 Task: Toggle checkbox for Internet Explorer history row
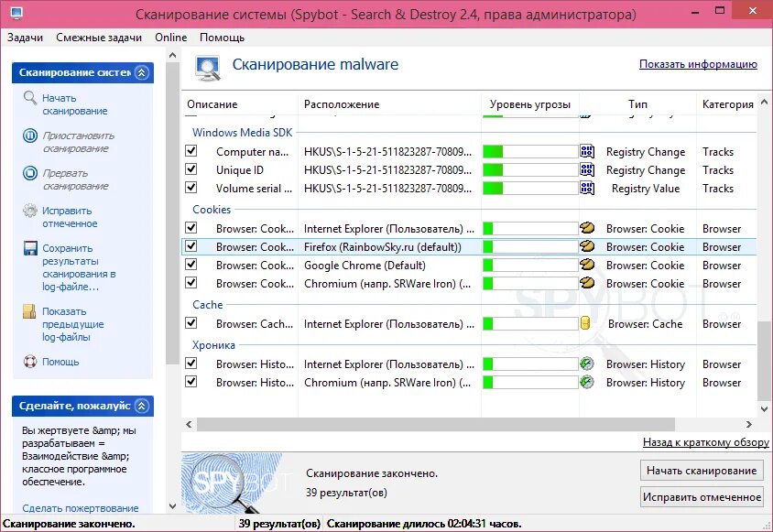[x=191, y=364]
